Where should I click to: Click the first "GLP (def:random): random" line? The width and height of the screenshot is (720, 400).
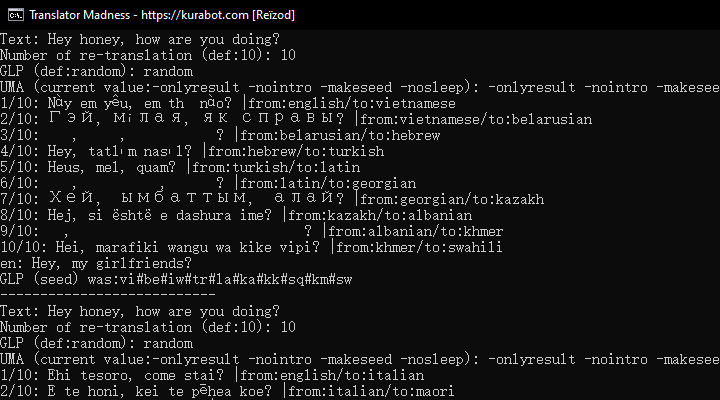point(96,71)
